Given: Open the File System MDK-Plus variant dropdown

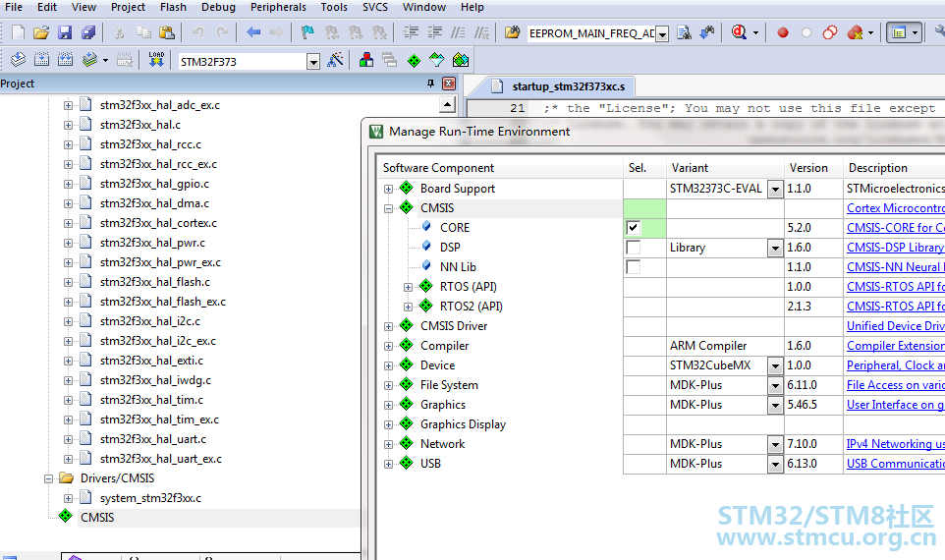Looking at the screenshot, I should pos(776,386).
